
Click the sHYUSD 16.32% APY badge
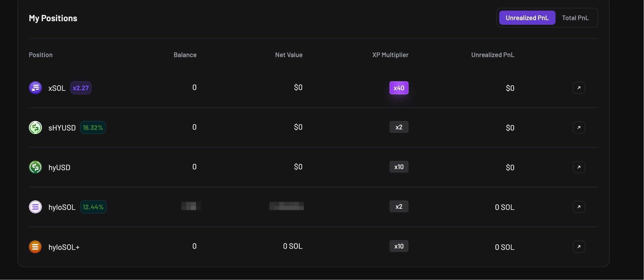click(x=93, y=128)
